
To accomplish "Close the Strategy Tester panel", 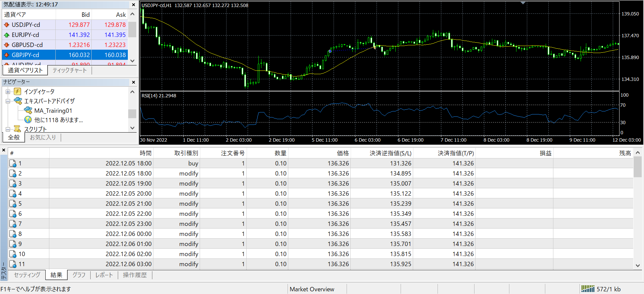I will [x=4, y=150].
